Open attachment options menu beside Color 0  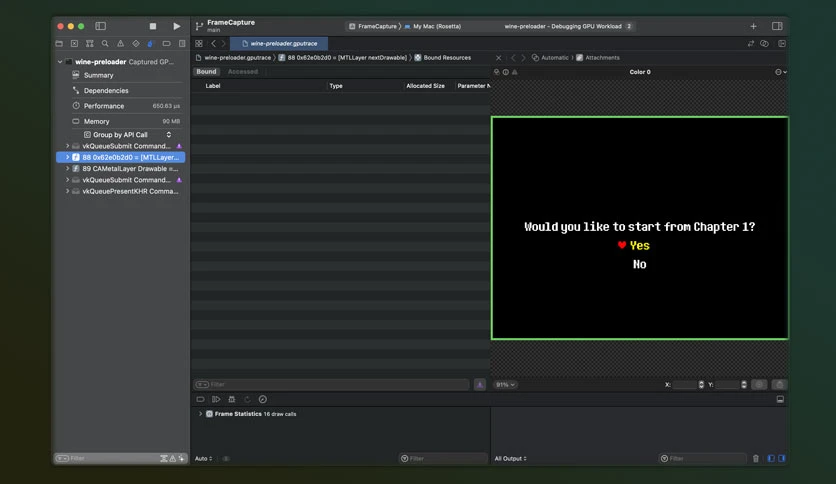click(x=780, y=72)
